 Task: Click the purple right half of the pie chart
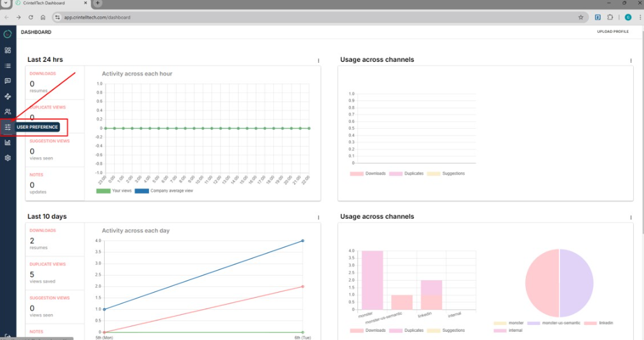[576, 283]
